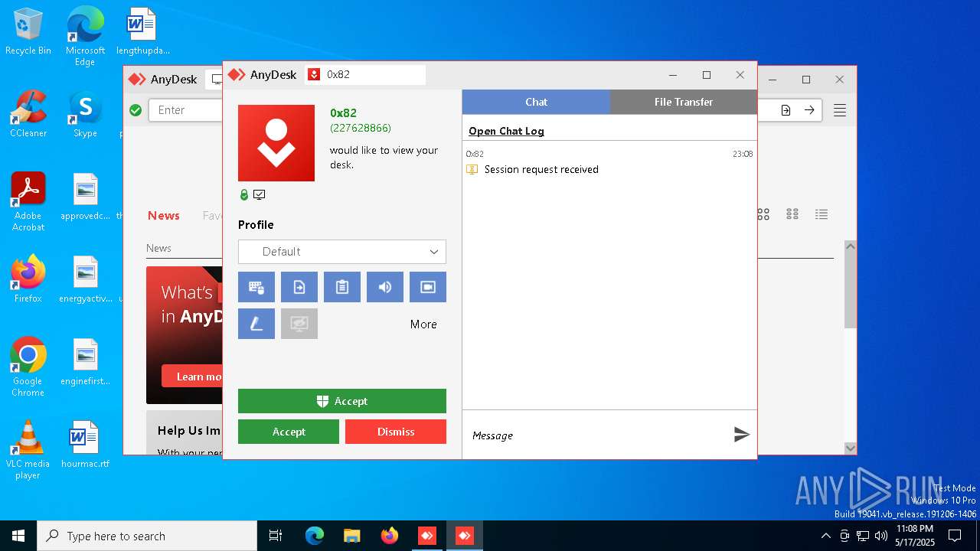
Task: Click the 0x82 requester avatar image
Action: point(276,143)
